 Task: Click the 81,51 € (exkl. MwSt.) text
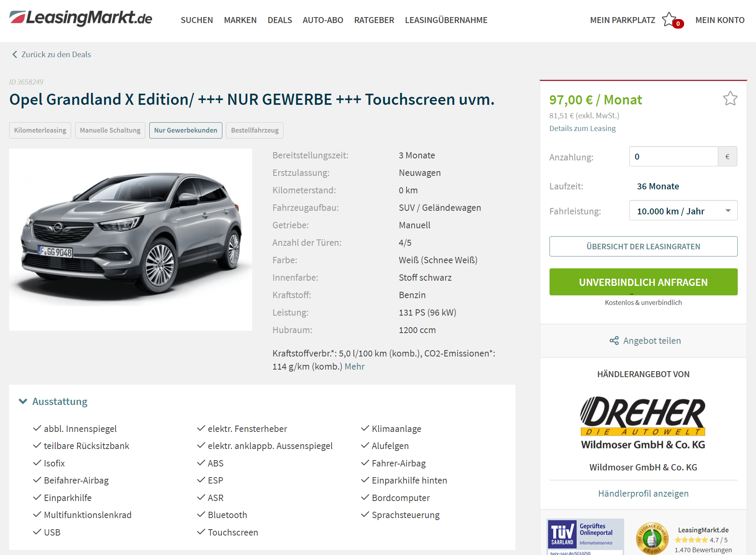pos(584,116)
